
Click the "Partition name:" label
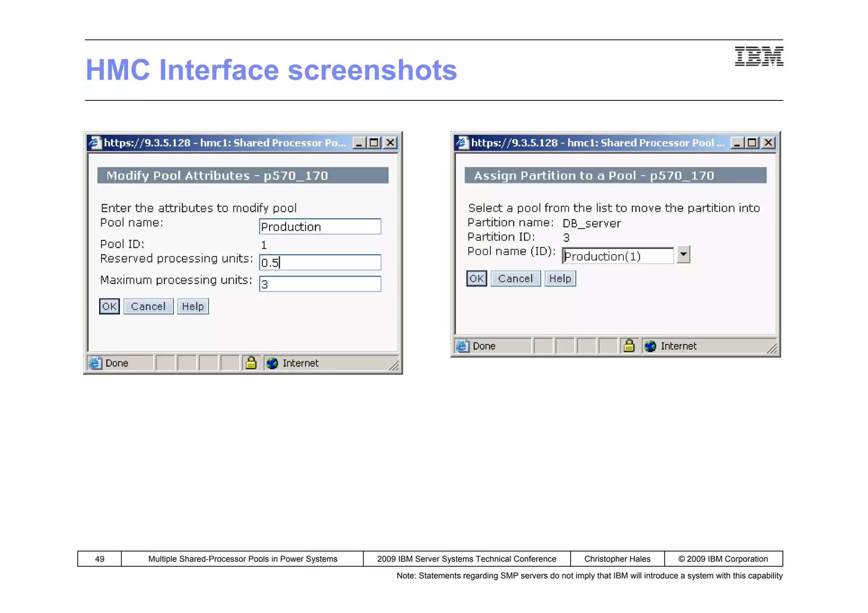pyautogui.click(x=510, y=222)
